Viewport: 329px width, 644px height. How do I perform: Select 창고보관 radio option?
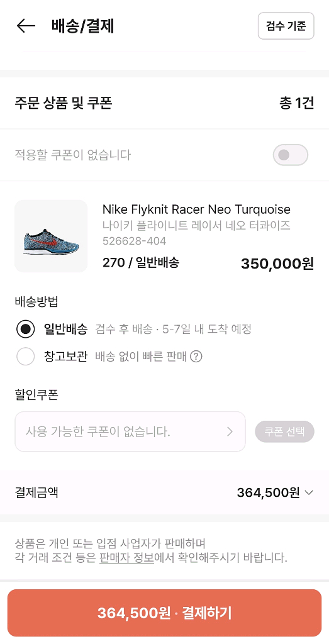tap(25, 356)
